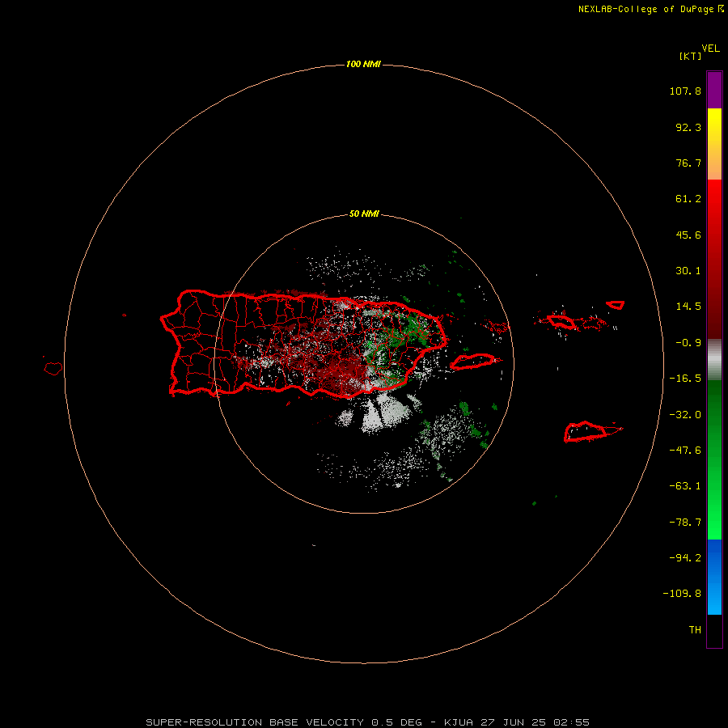Click the TH legend label
The height and width of the screenshot is (728, 728).
(695, 630)
